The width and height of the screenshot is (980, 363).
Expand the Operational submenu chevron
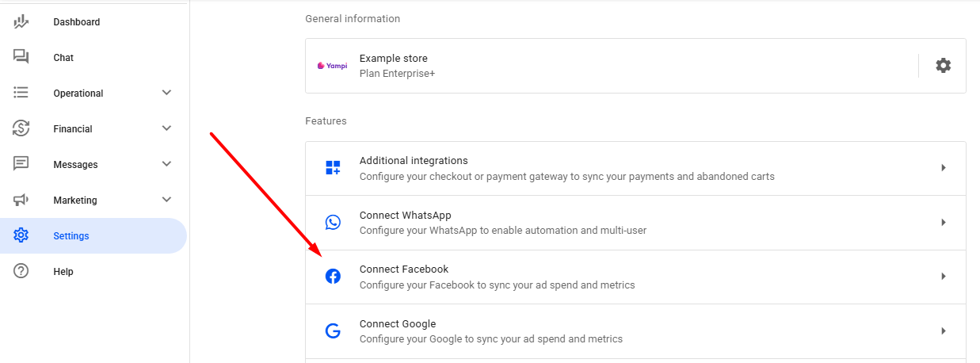[x=166, y=93]
